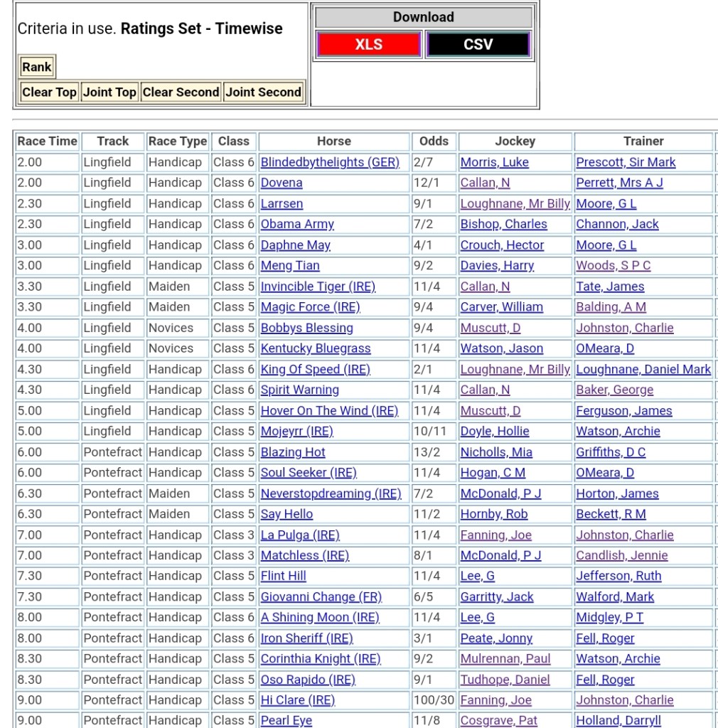Open the horse Kentucky Bluegrass
This screenshot has height=728, width=718.
click(x=316, y=348)
